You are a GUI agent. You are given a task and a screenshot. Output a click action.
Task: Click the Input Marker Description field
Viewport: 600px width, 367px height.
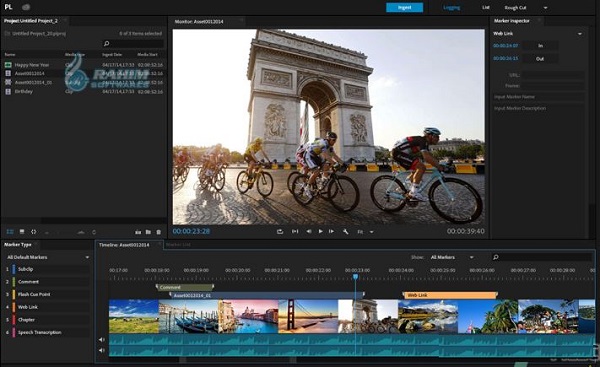tap(538, 108)
